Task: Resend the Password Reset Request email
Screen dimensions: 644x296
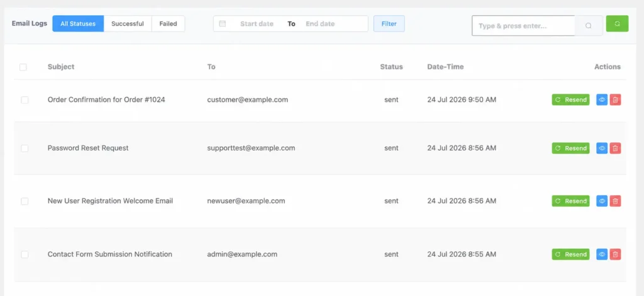Action: coord(570,148)
